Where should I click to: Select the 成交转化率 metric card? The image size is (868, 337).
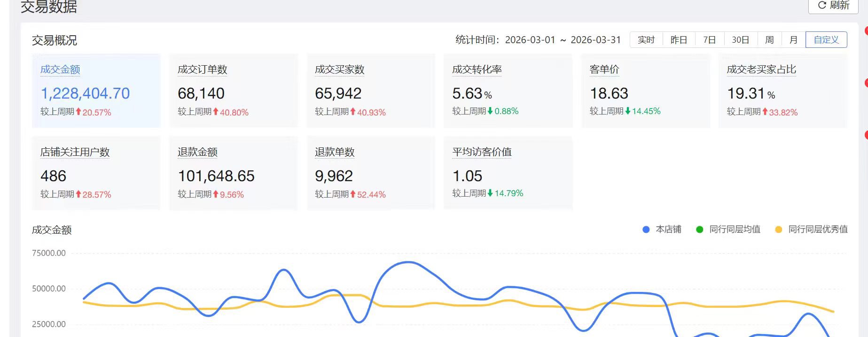(x=508, y=91)
